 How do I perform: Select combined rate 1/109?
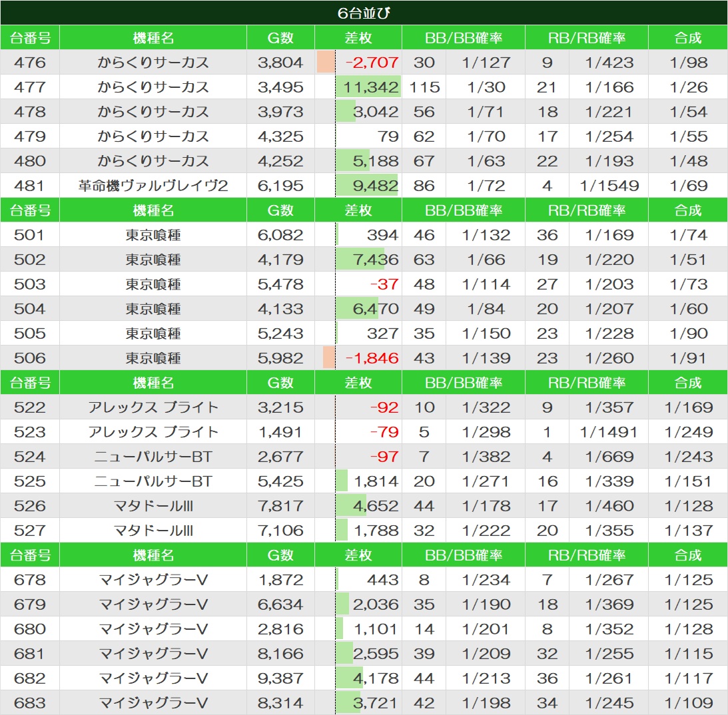point(688,702)
